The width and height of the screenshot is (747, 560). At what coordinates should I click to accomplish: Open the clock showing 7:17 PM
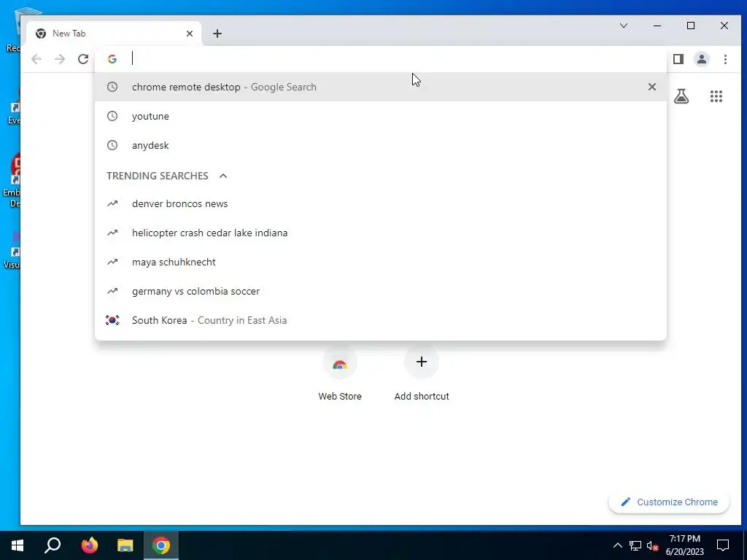pyautogui.click(x=684, y=545)
